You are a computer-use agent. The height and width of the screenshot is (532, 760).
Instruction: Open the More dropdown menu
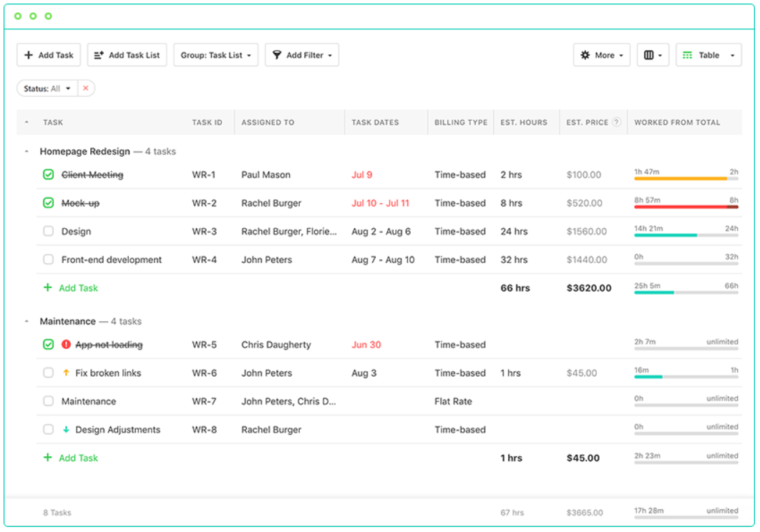click(602, 55)
